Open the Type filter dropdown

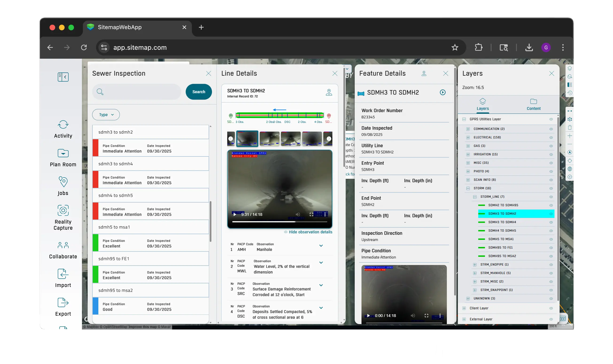(106, 115)
